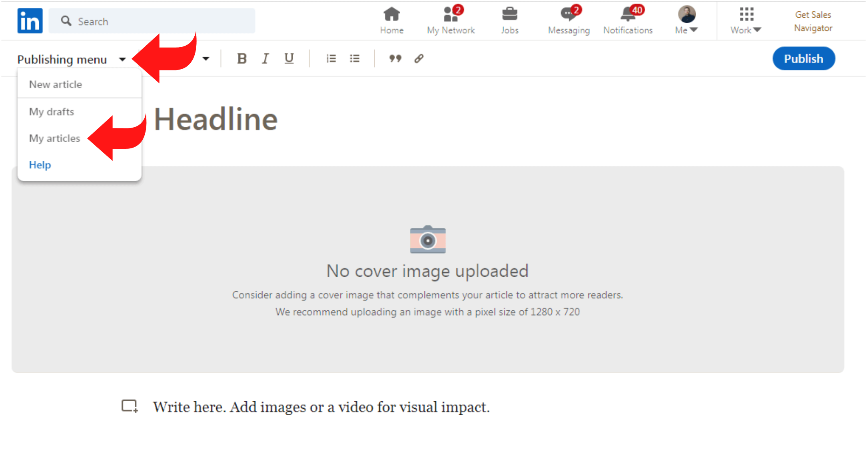Collapse the Publishing menu dropdown
This screenshot has width=868, height=454.
(72, 60)
